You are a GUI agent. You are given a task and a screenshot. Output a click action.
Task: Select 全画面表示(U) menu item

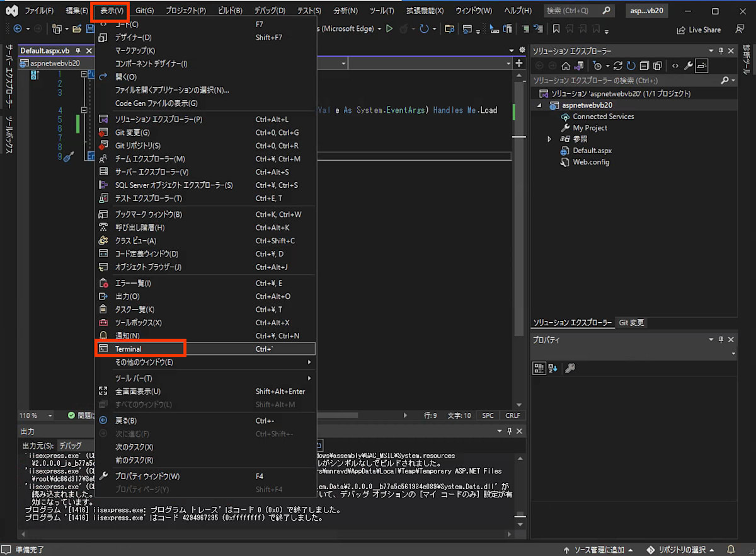tap(205, 391)
